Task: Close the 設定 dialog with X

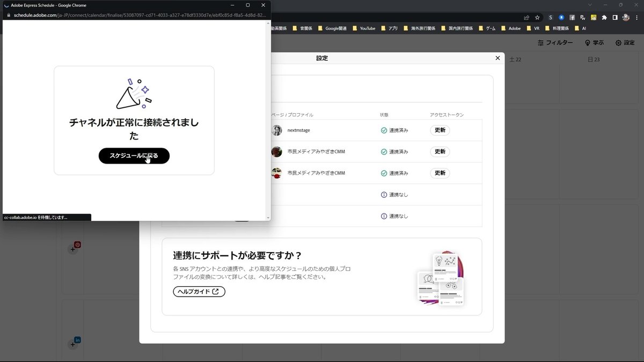Action: coord(497,58)
